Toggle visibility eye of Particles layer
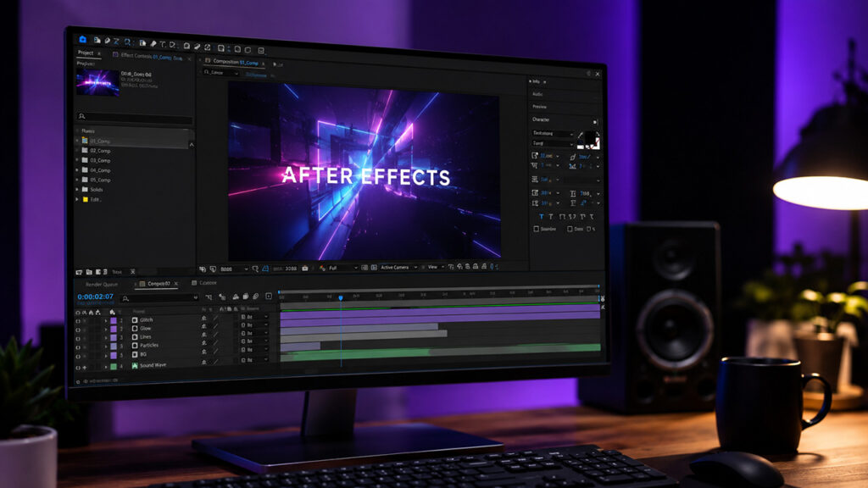Screen dimensions: 868x488 tap(78, 347)
